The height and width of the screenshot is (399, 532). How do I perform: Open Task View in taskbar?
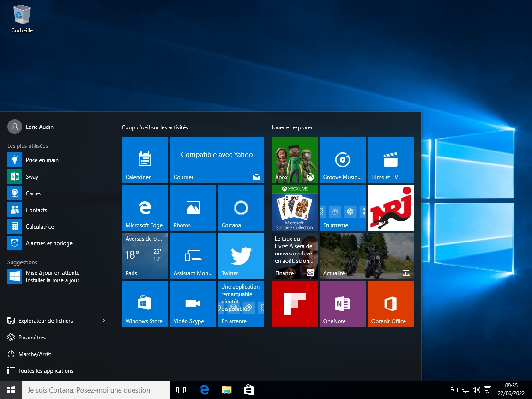(x=181, y=390)
